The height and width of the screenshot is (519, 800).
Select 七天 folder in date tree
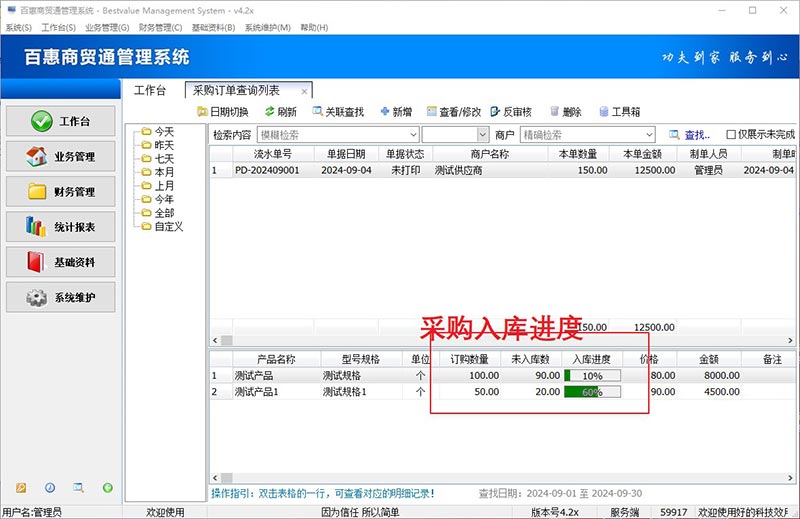coord(158,159)
